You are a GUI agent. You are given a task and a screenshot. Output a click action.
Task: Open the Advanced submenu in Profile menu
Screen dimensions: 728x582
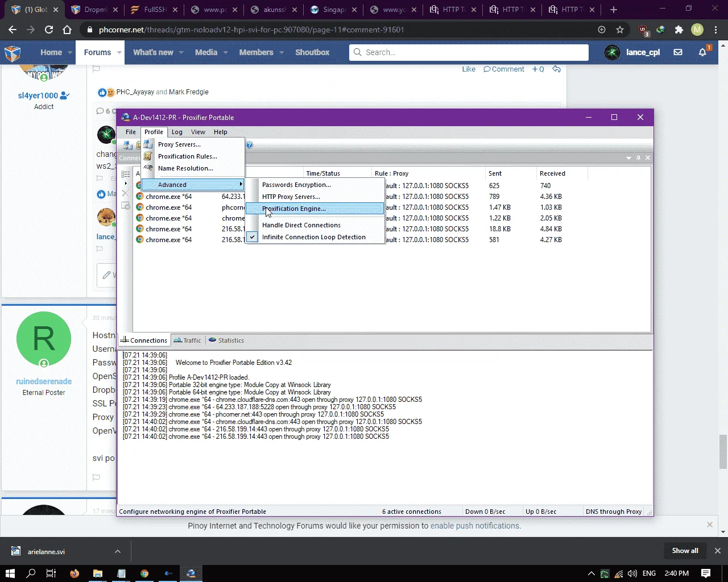(x=193, y=185)
